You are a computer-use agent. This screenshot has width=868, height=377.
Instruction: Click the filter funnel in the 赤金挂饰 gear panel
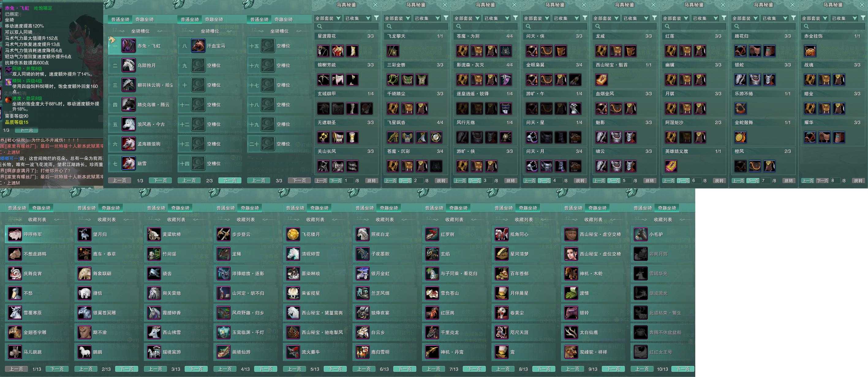[x=863, y=18]
